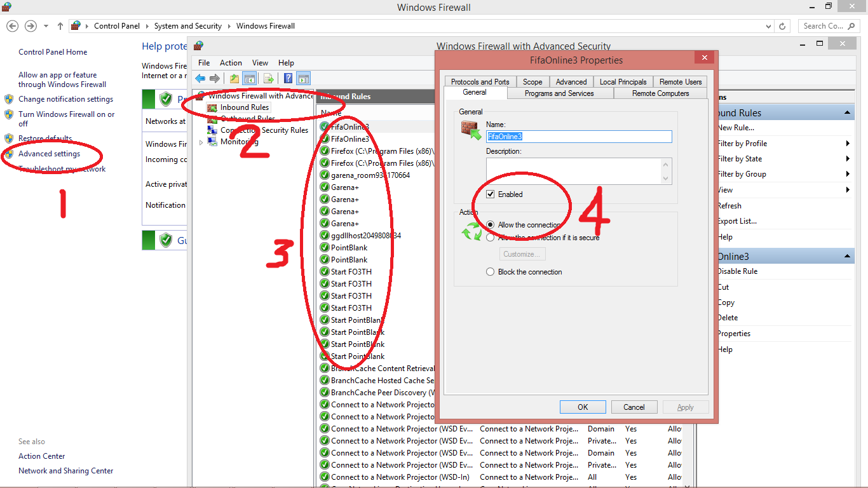
Task: Toggle the Show/Hide Action Pane toolbar icon
Action: pos(304,78)
